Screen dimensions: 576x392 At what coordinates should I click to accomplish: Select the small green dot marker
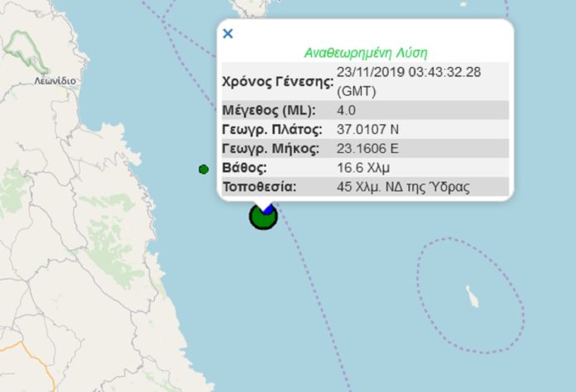(x=204, y=170)
